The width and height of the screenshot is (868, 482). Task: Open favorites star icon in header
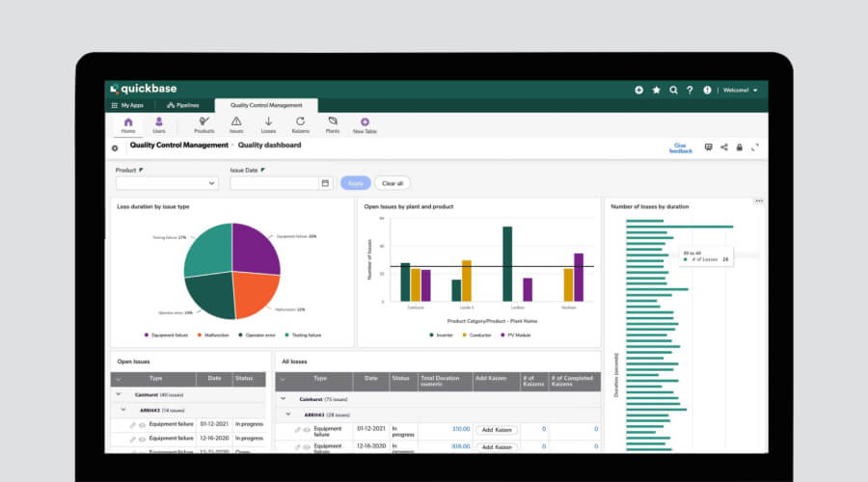click(x=656, y=90)
